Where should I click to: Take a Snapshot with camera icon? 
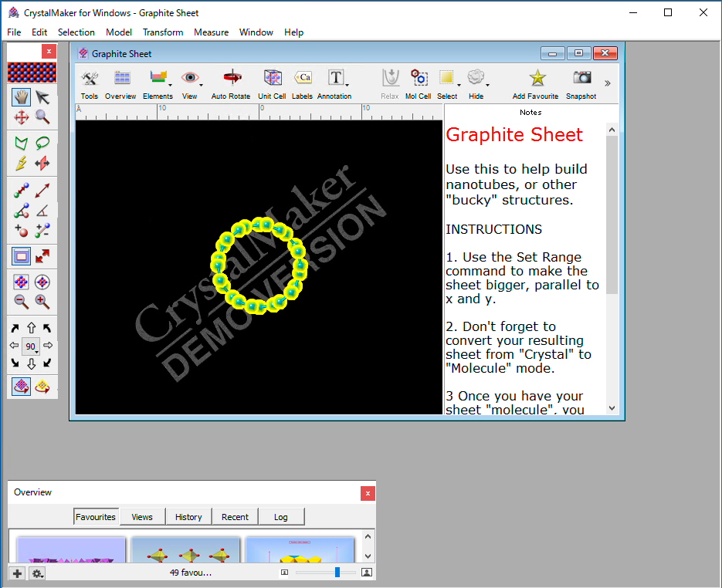[x=581, y=84]
